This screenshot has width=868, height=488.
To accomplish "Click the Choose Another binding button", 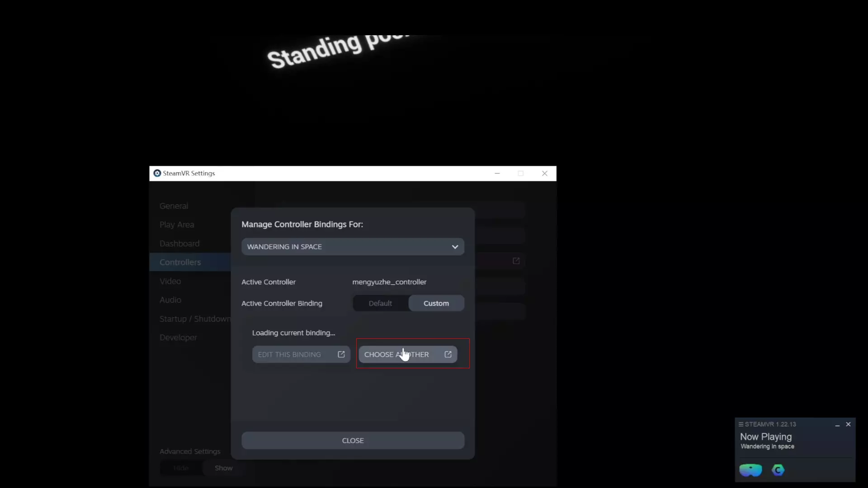I will tap(396, 355).
